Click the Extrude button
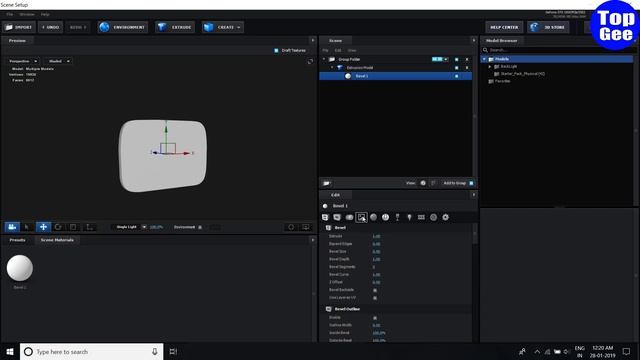 pos(175,27)
